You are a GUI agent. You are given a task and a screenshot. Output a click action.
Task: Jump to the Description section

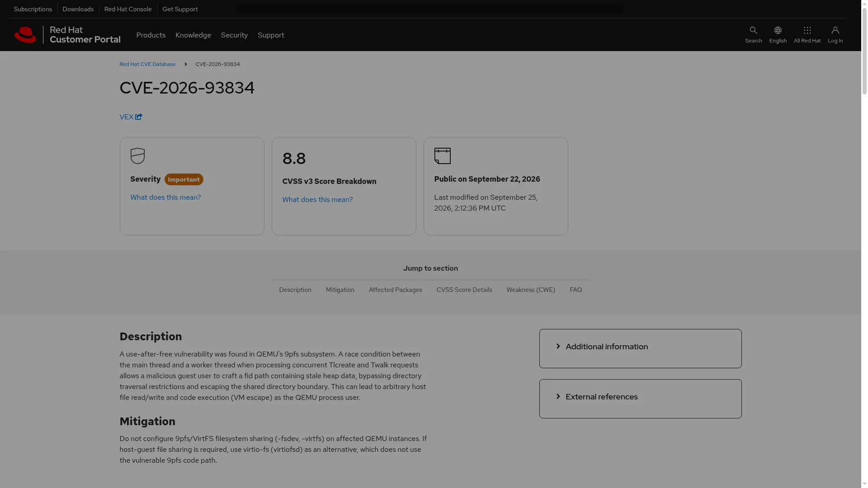point(295,290)
